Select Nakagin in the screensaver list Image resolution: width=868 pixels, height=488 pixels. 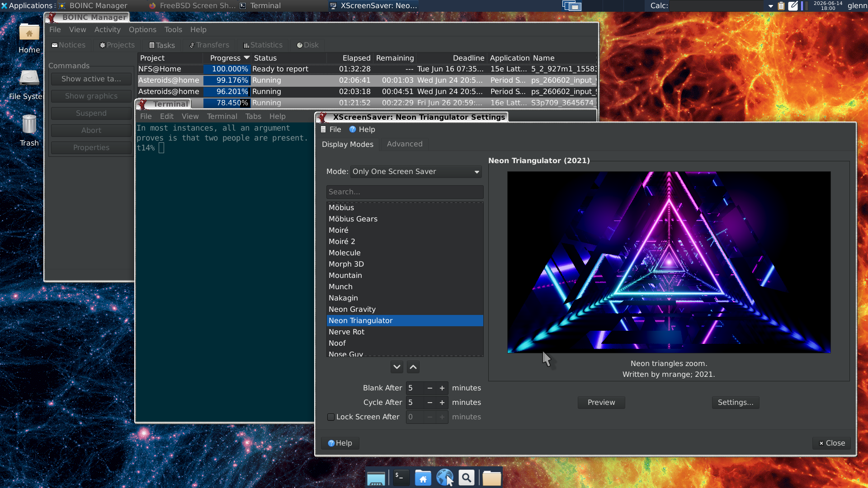(405, 298)
